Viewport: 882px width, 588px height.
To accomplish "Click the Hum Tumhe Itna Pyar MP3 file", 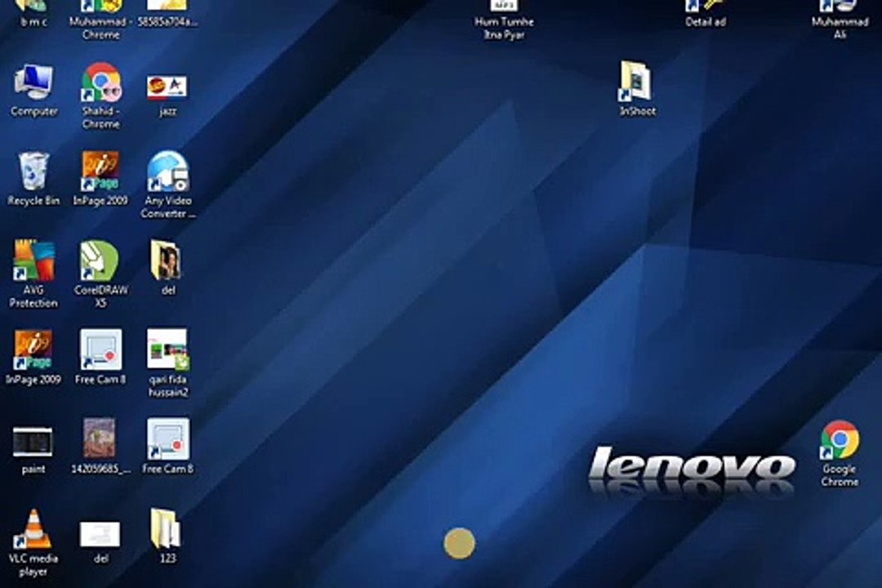I will (504, 20).
